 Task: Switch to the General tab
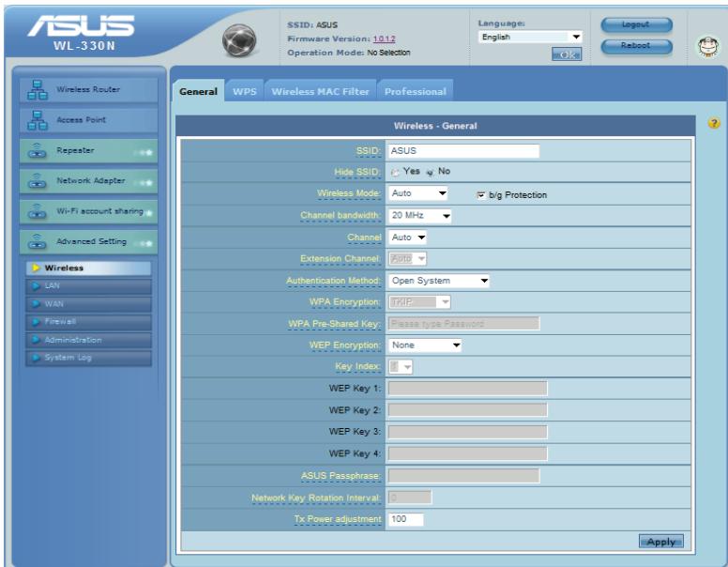pyautogui.click(x=198, y=91)
